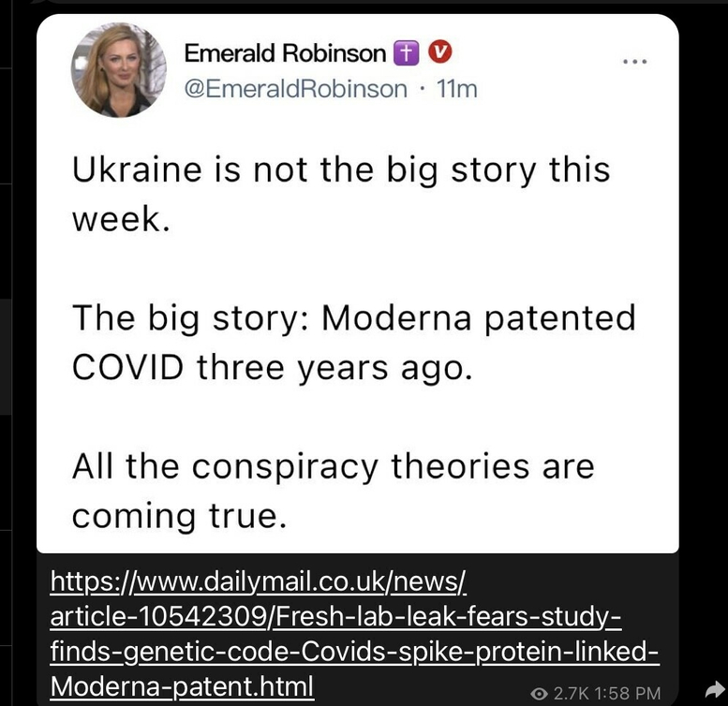The width and height of the screenshot is (728, 706).
Task: Click the Emerald Robinson display name
Action: 285,52
